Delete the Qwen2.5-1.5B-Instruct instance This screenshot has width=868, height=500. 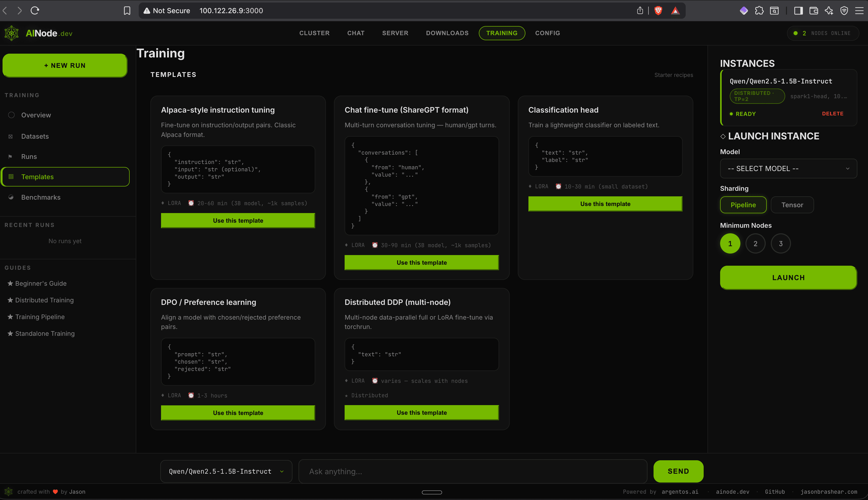(x=832, y=114)
